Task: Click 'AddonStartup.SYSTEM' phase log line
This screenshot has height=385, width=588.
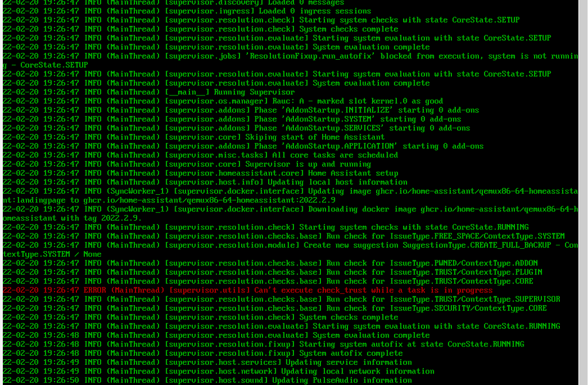Action: (232, 119)
